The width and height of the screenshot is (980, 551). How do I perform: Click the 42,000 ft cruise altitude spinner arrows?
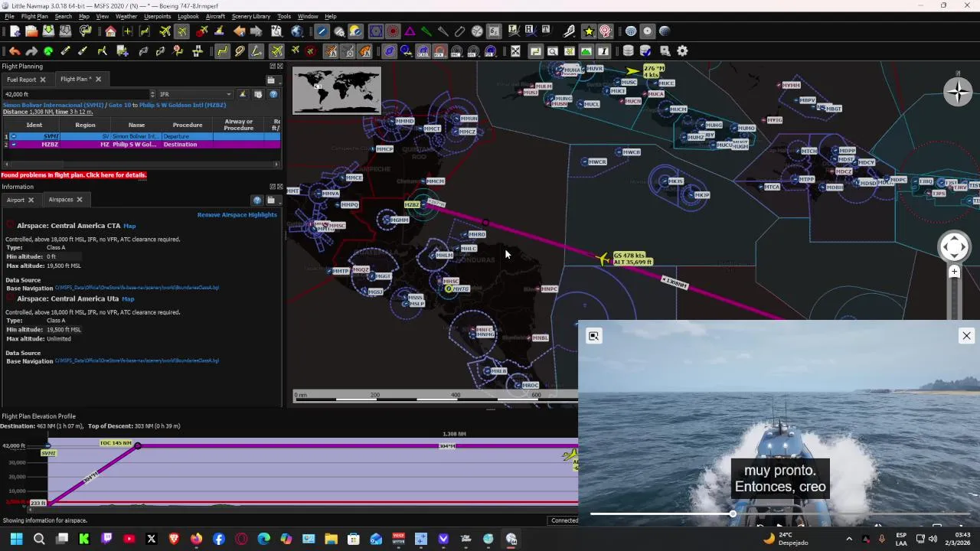[152, 94]
